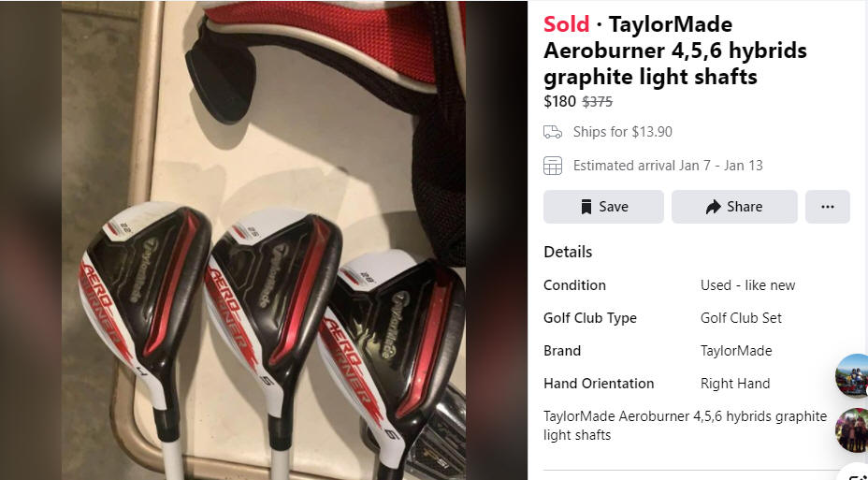868x480 pixels.
Task: Open the three-dots more options menu
Action: pyautogui.click(x=828, y=207)
